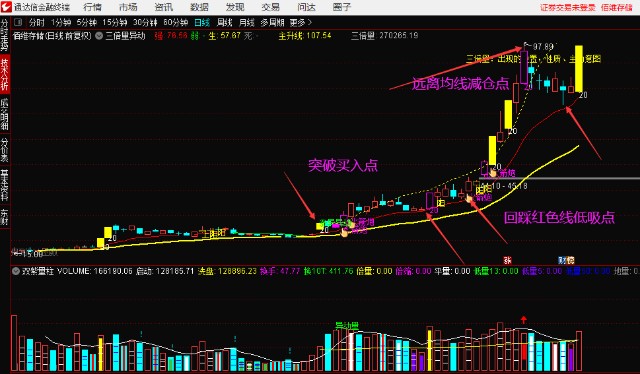Open the 圈子 menu
Image resolution: width=640 pixels, height=374 pixels.
click(342, 7)
